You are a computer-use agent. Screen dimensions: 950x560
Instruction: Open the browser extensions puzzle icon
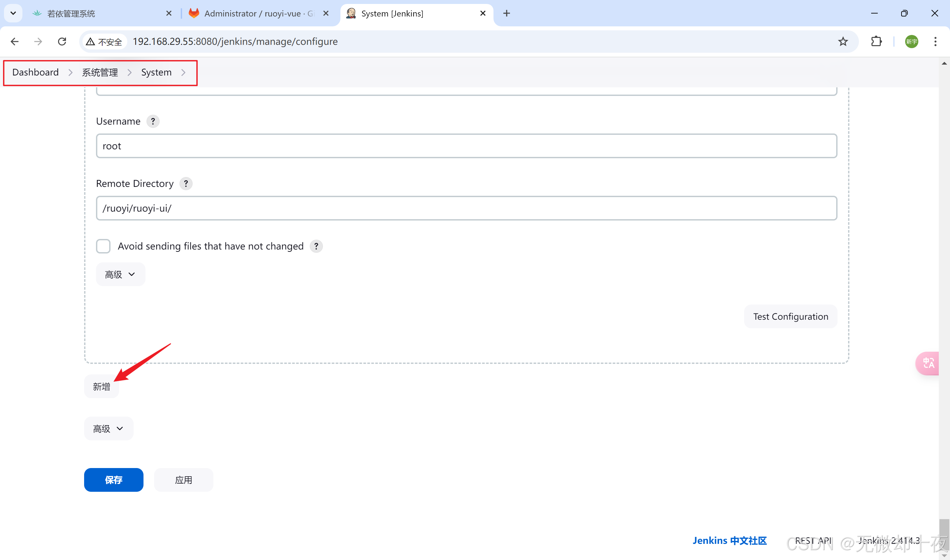(x=876, y=42)
